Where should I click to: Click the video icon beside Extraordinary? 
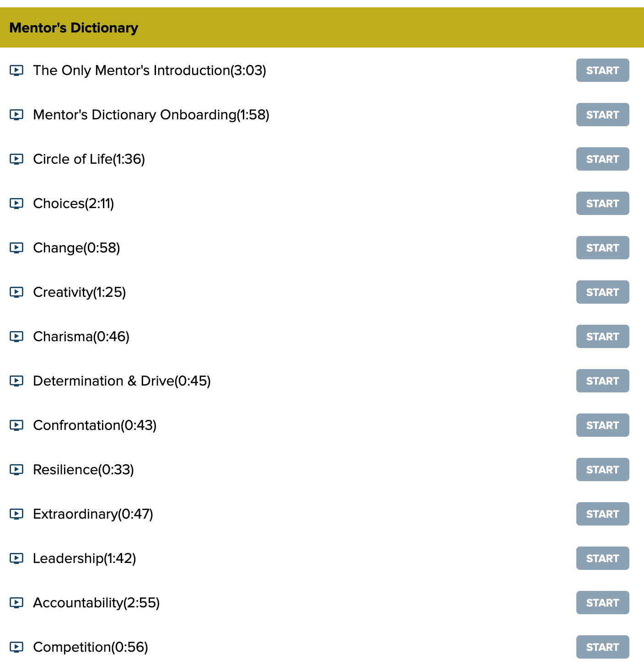click(16, 514)
